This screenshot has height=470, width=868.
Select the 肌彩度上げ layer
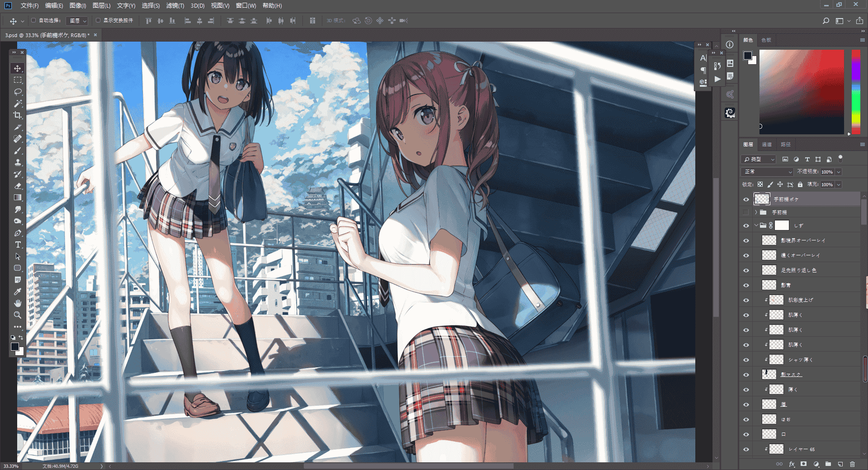pyautogui.click(x=800, y=300)
